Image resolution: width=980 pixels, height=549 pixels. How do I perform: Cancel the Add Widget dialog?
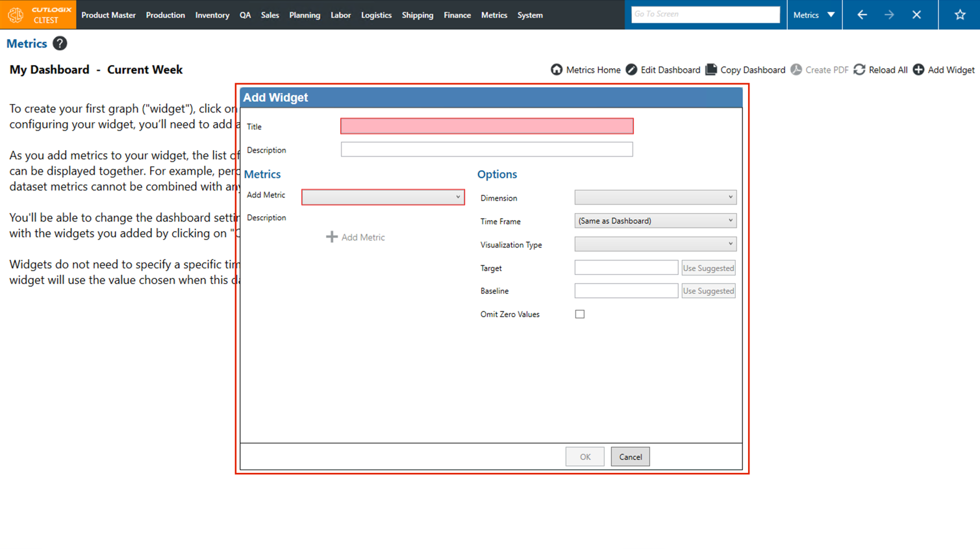[x=630, y=457]
